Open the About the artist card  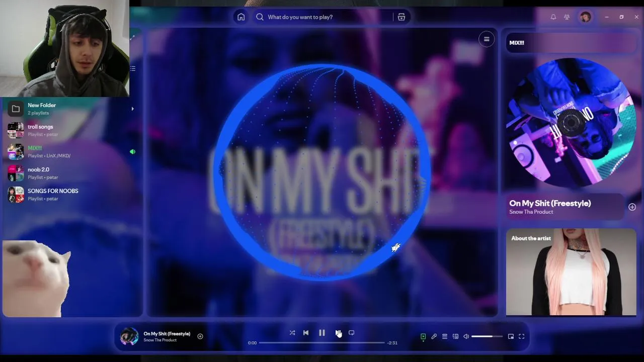tap(571, 272)
